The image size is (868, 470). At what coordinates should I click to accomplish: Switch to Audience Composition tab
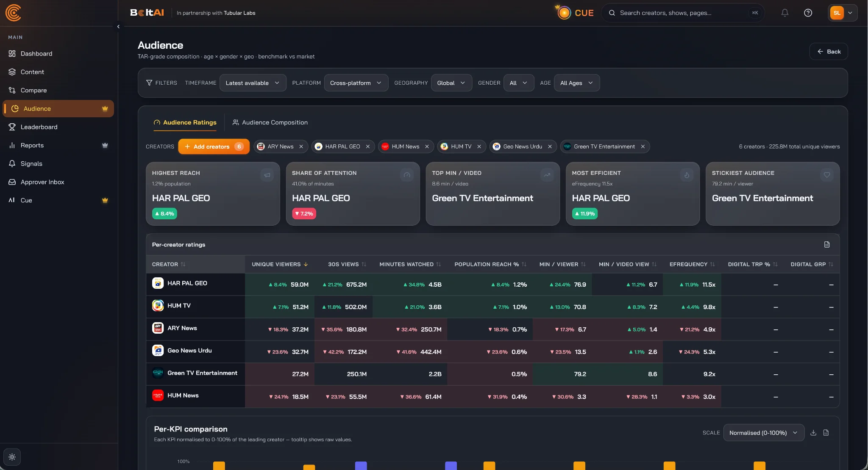pyautogui.click(x=270, y=122)
